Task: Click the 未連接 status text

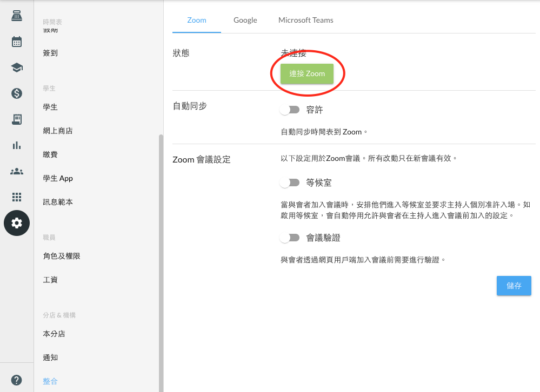Action: [x=294, y=53]
